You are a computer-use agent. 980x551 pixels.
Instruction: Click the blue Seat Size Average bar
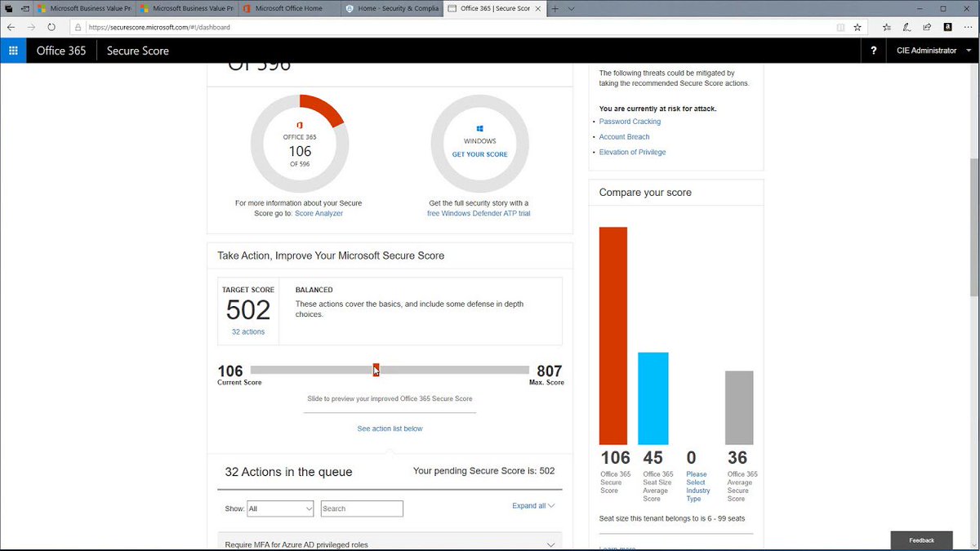(x=653, y=398)
